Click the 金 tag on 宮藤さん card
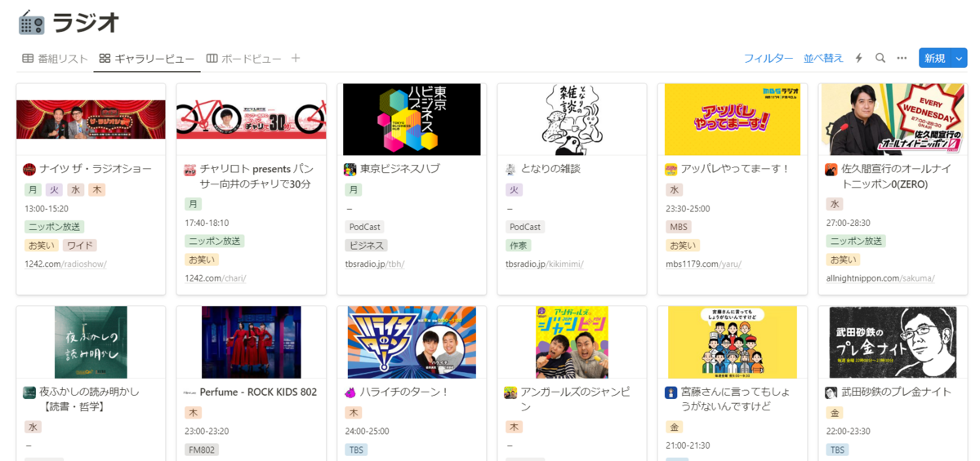 (675, 427)
